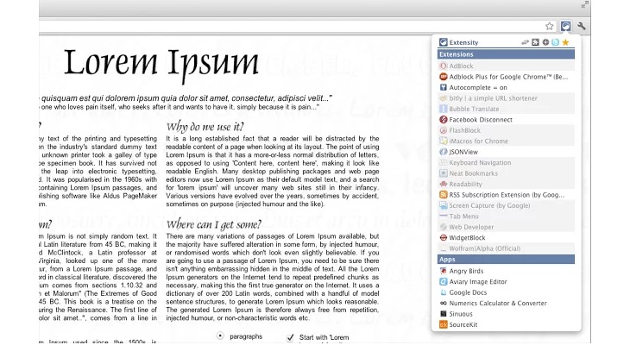The width and height of the screenshot is (630, 364).
Task: Enable the Neat Bookmarks extension
Action: [506, 173]
